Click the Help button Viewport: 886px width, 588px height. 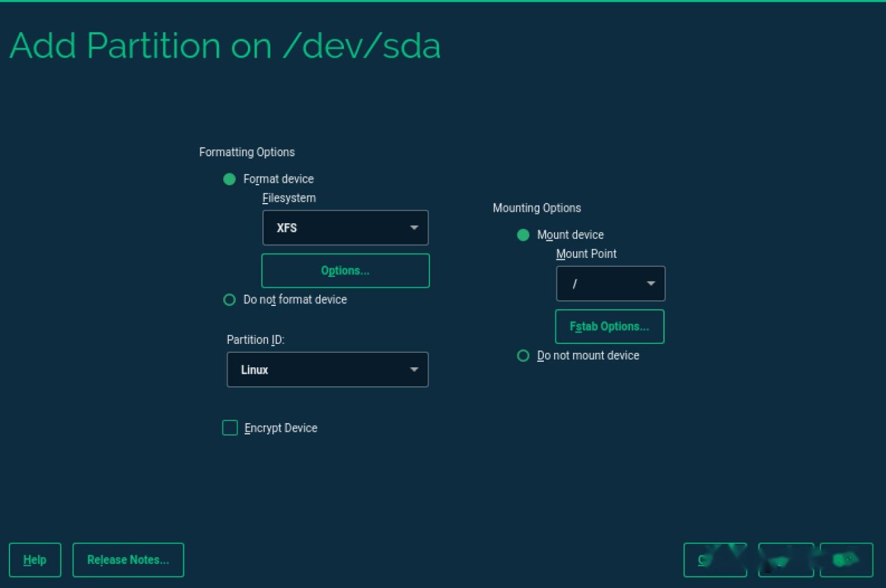[35, 560]
